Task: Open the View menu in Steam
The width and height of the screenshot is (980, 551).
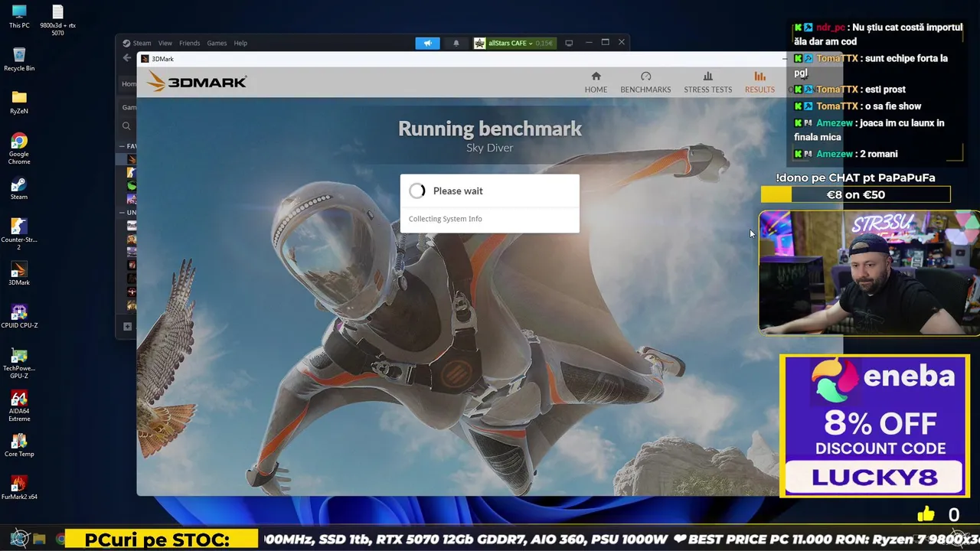Action: coord(165,43)
